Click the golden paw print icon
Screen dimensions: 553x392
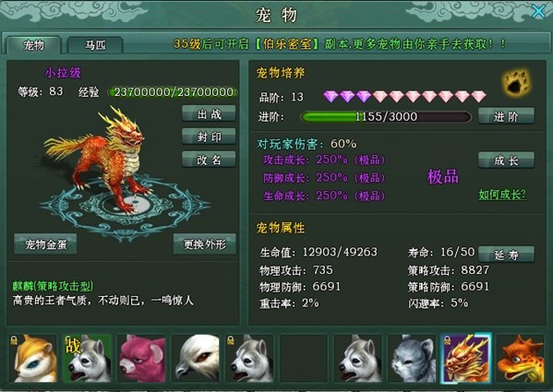[x=516, y=82]
